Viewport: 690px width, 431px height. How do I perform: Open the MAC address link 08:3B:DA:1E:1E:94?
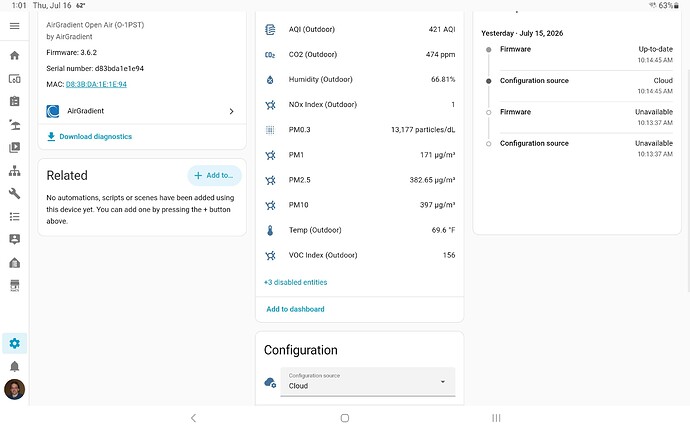pos(96,84)
